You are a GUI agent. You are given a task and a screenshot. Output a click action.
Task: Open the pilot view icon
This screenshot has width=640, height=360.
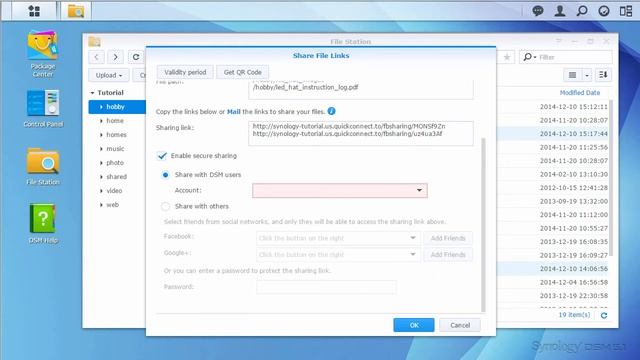click(x=626, y=11)
